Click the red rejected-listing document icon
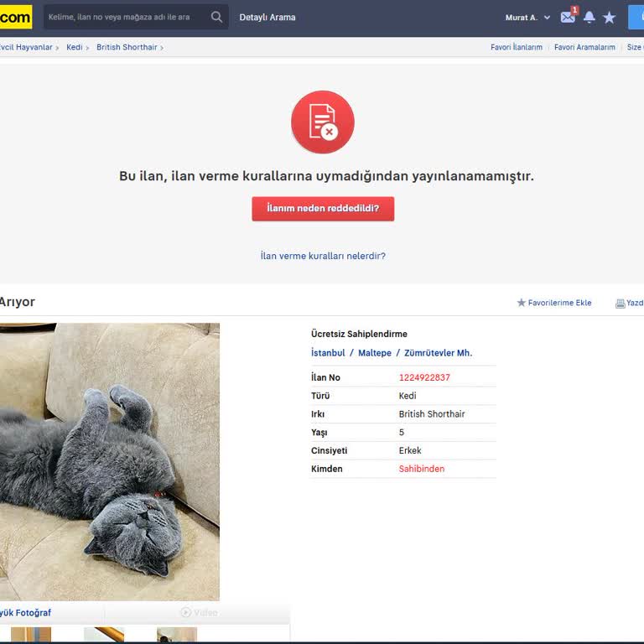644x644 pixels. (323, 122)
